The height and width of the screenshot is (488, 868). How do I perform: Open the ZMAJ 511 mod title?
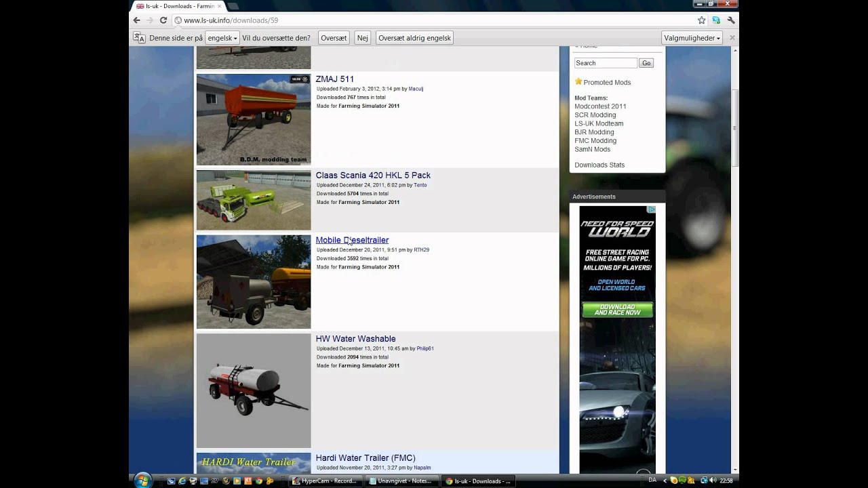[335, 79]
